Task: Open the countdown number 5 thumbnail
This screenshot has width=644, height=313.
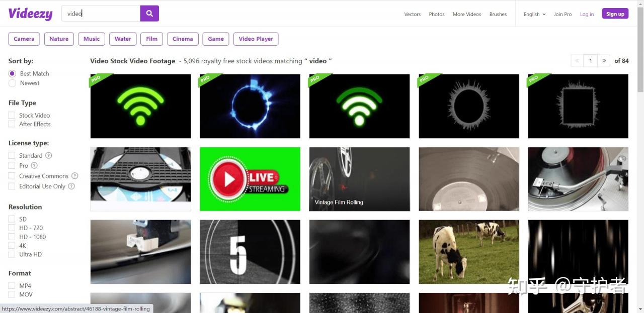Action: pos(250,252)
